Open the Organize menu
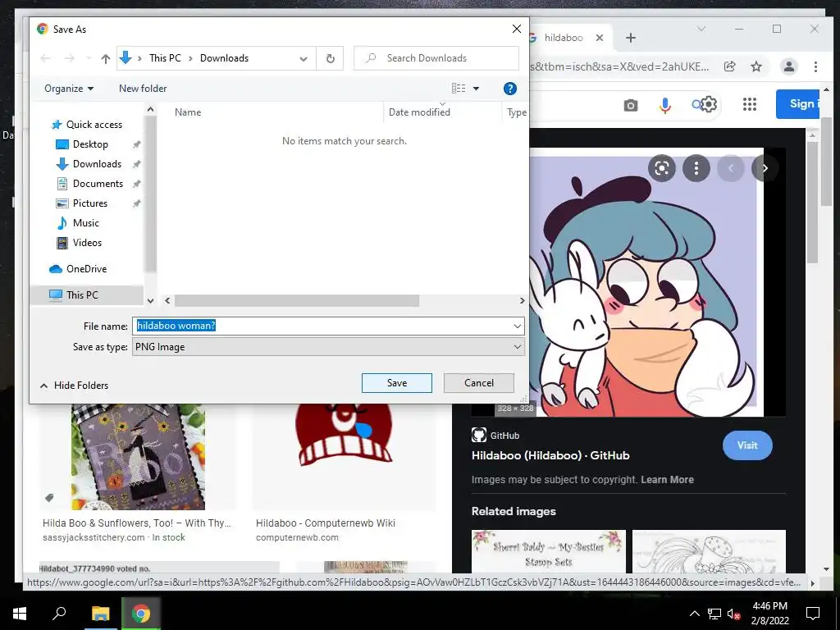The height and width of the screenshot is (630, 840). 69,89
